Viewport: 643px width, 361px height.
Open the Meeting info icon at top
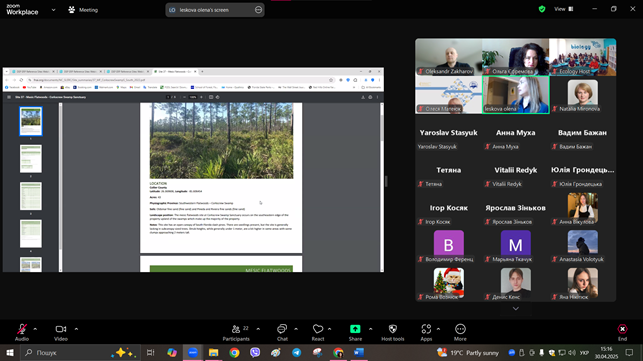(x=72, y=9)
